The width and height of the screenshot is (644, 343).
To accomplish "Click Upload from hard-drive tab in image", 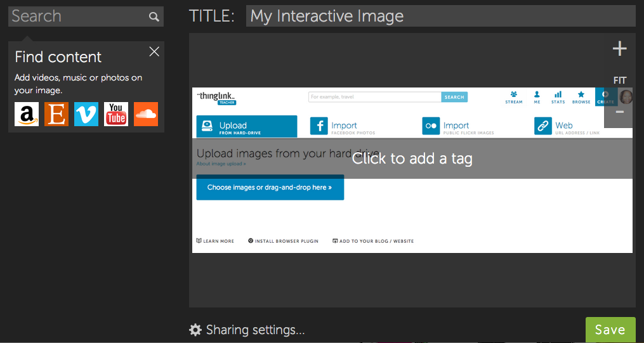I will coord(246,126).
